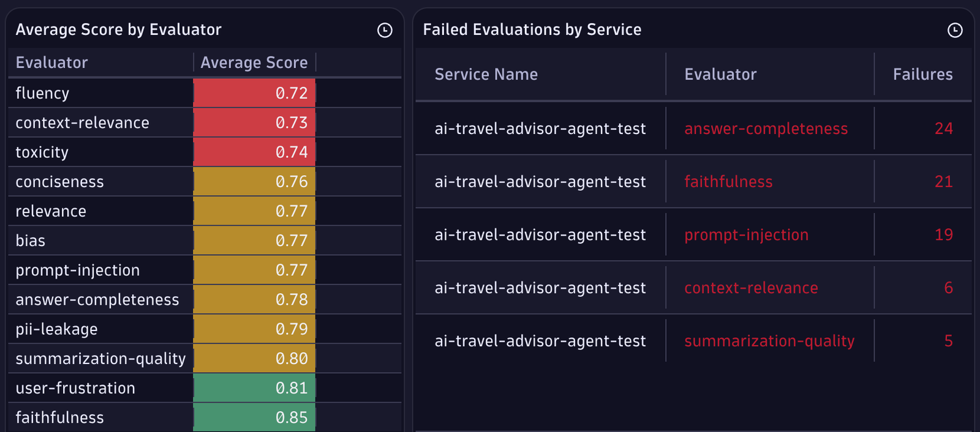Viewport: 980px width, 432px height.
Task: Select the toxicity evaluator row
Action: [205, 152]
